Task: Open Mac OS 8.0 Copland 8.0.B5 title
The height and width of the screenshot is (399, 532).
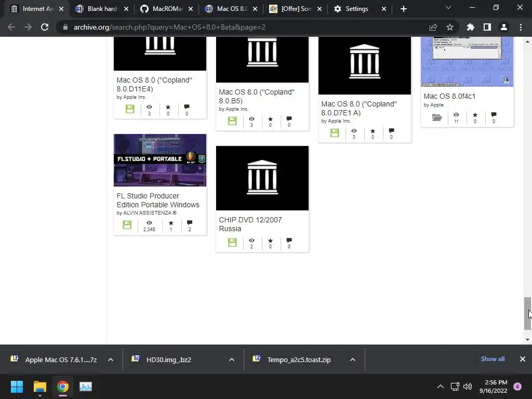Action: [257, 96]
